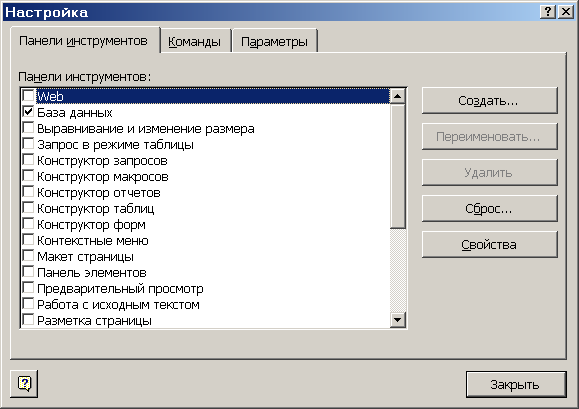Click the scrollbar down arrow
Screen dimensions: 579x409
pyautogui.click(x=397, y=320)
